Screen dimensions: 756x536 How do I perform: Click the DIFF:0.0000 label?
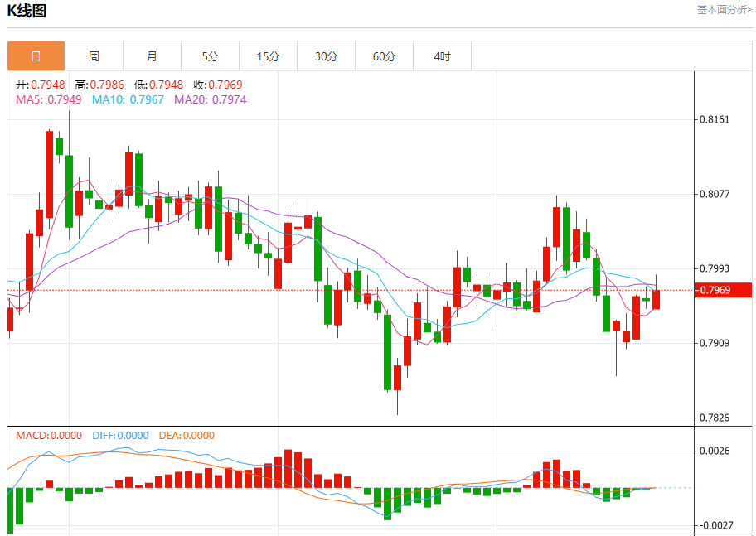click(x=120, y=436)
